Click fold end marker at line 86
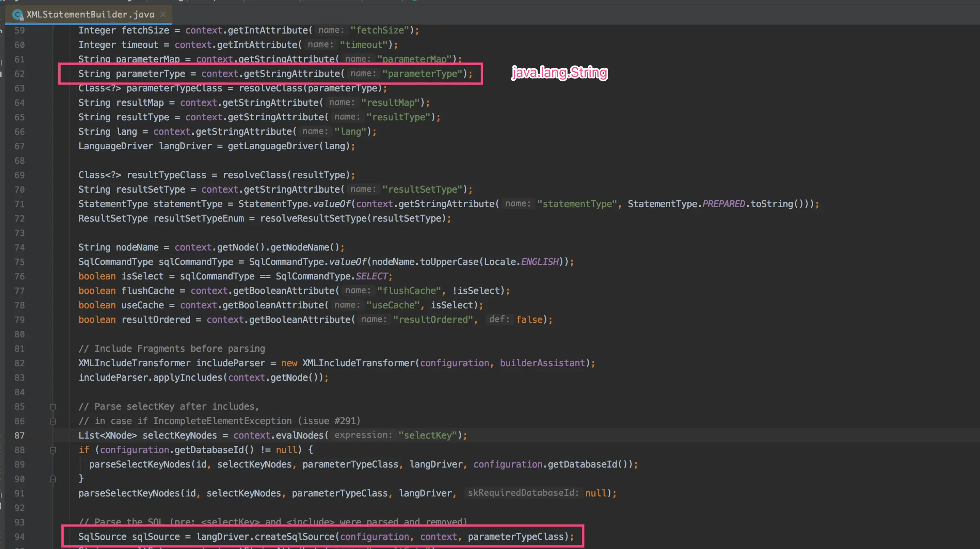The width and height of the screenshot is (980, 549). 53,421
